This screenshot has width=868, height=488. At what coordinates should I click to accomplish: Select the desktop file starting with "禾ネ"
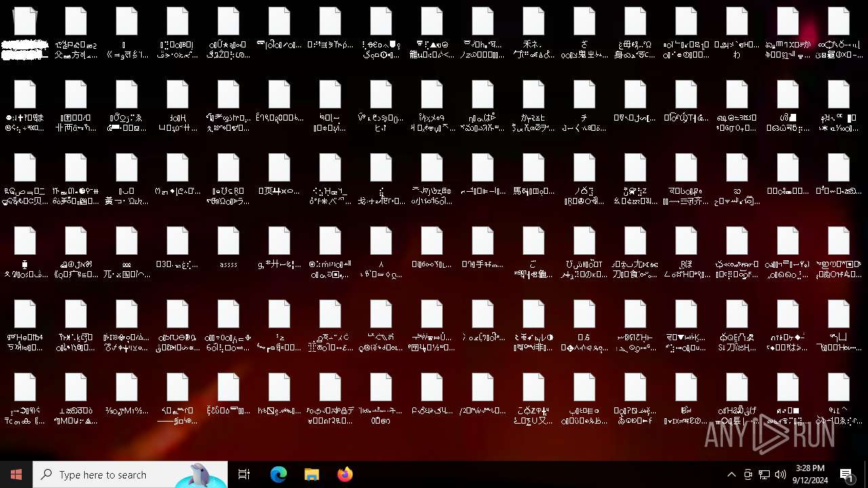(534, 33)
